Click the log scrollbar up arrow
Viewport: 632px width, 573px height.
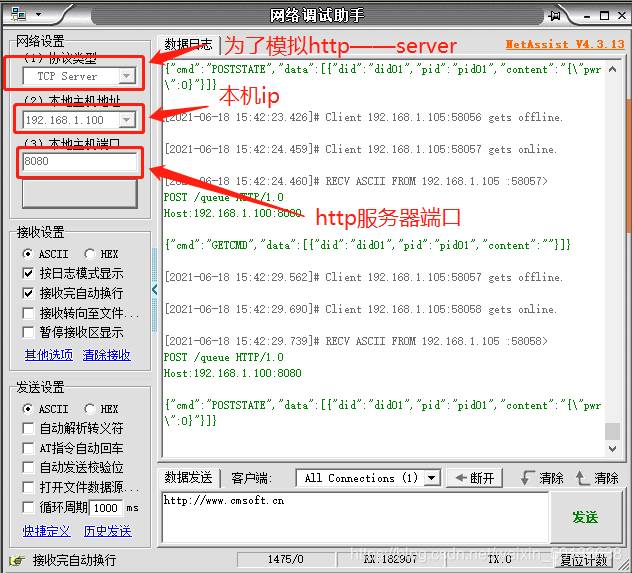click(x=612, y=69)
